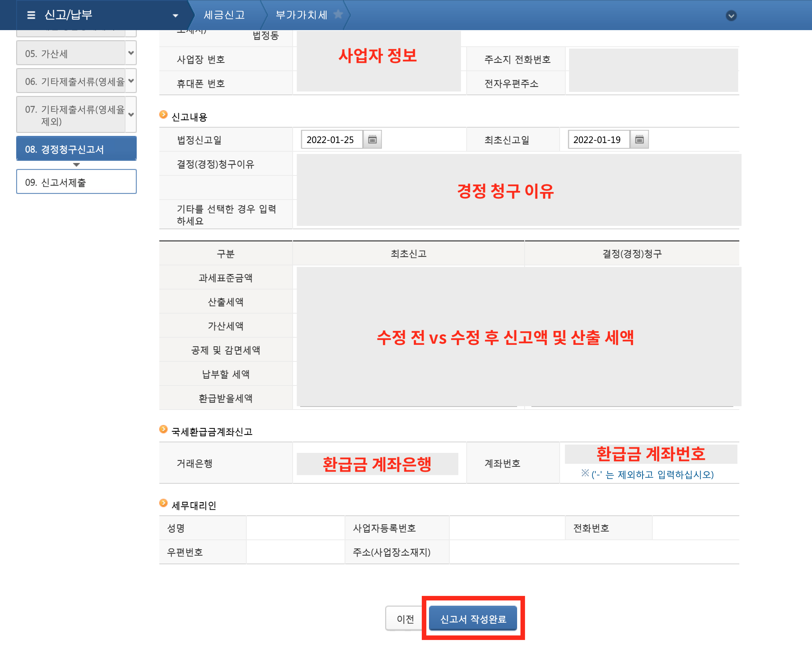Click the 공제 및 감면세액 row label
The height and width of the screenshot is (652, 812).
(x=226, y=350)
